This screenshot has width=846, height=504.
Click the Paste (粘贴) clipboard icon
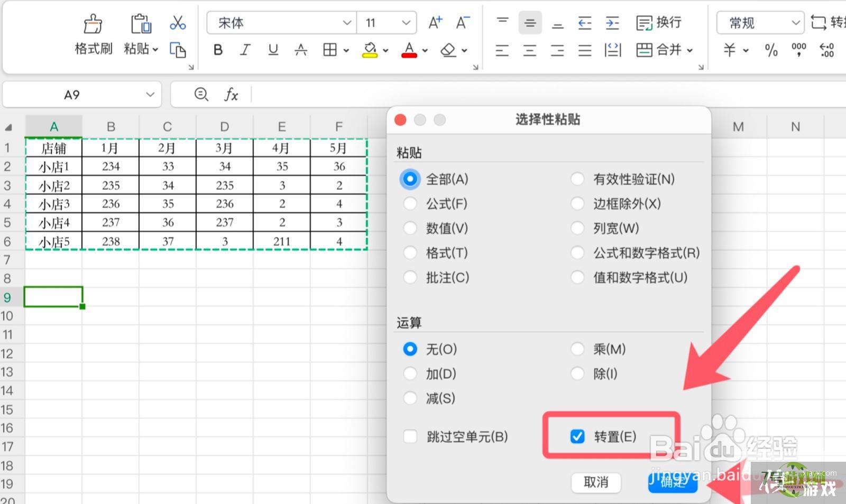click(141, 24)
